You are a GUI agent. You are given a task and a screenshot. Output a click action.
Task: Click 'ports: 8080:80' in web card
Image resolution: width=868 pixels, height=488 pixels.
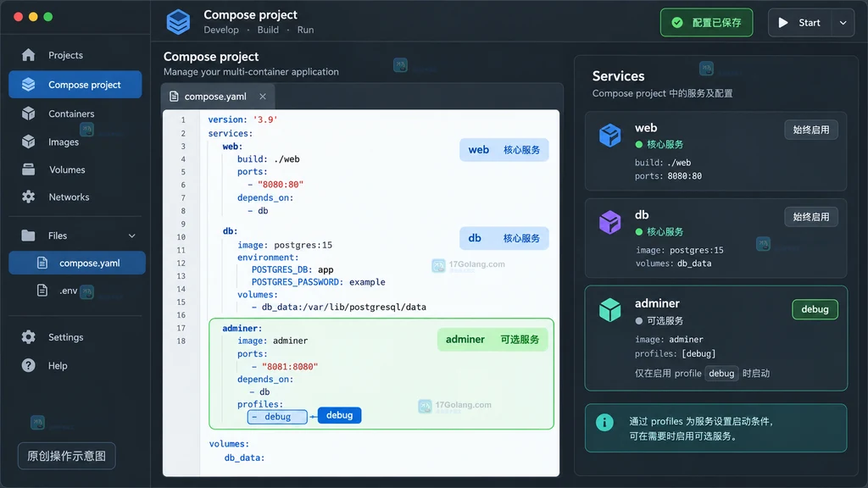tap(668, 176)
